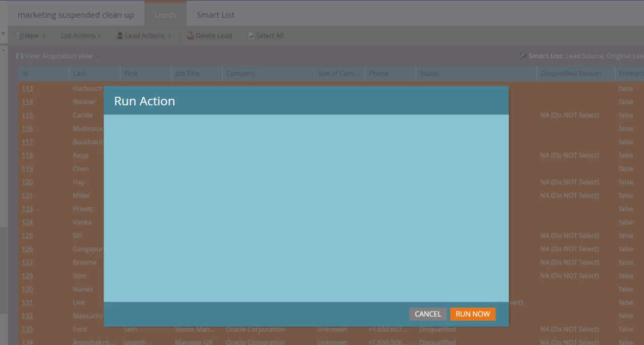Image resolution: width=644 pixels, height=345 pixels.
Task: Select the Chen last name cell
Action: 80,169
